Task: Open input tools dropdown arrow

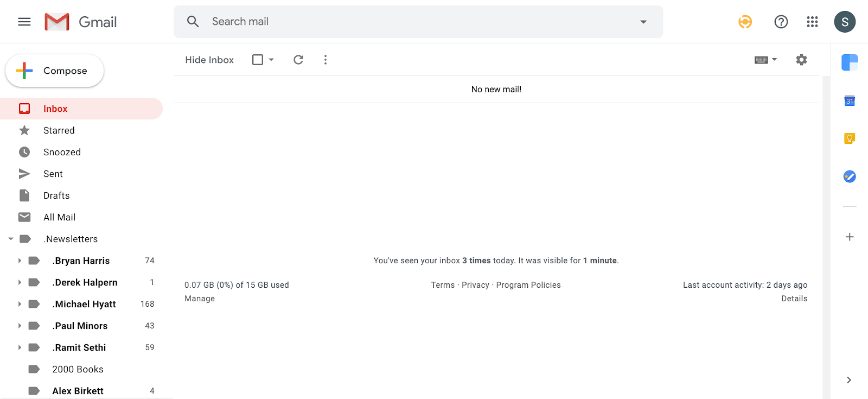Action: (x=774, y=60)
